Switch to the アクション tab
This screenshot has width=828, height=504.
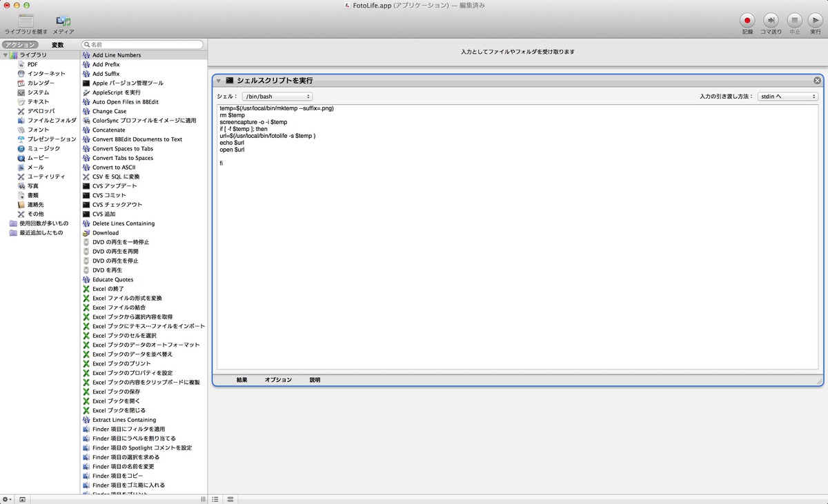[20, 45]
